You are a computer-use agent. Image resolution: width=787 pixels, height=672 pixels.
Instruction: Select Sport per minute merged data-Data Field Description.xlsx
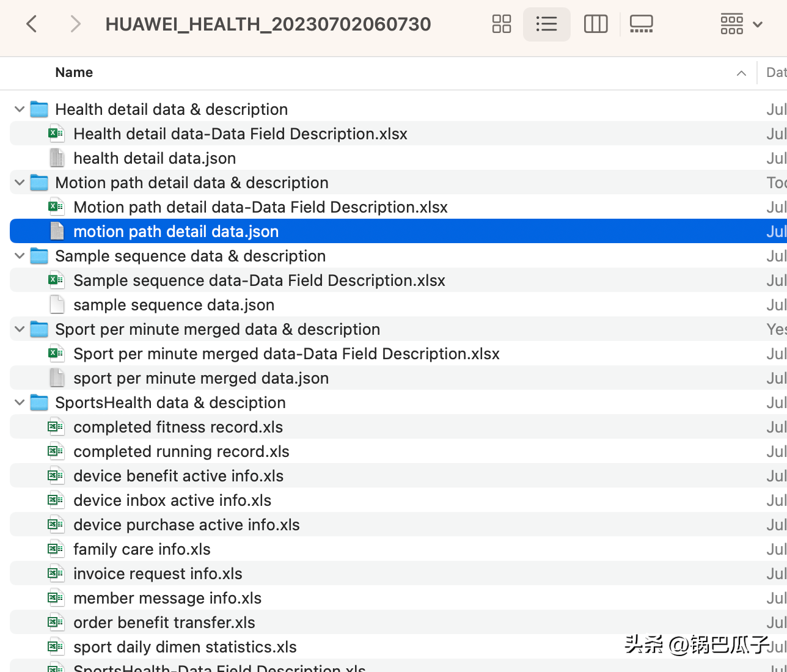tap(287, 354)
